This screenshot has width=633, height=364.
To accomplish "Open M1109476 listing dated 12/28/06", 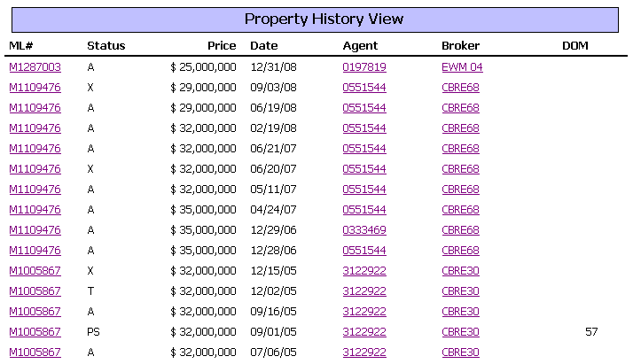I will (x=35, y=251).
